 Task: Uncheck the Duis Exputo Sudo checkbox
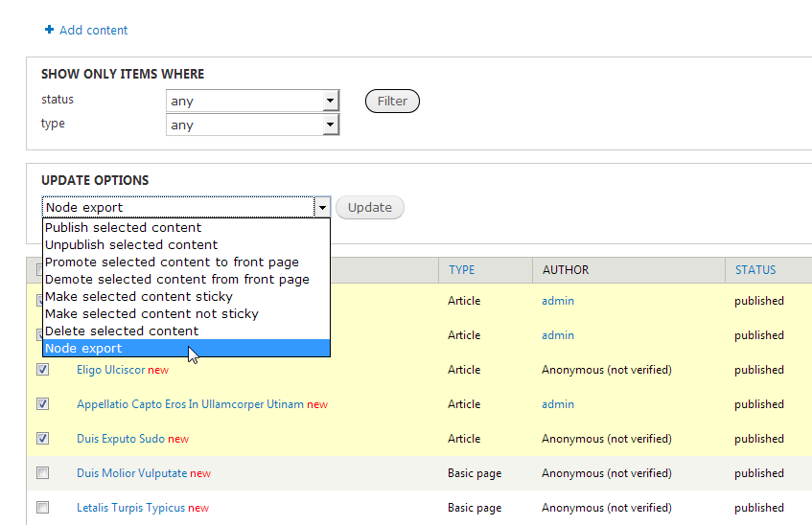click(42, 439)
